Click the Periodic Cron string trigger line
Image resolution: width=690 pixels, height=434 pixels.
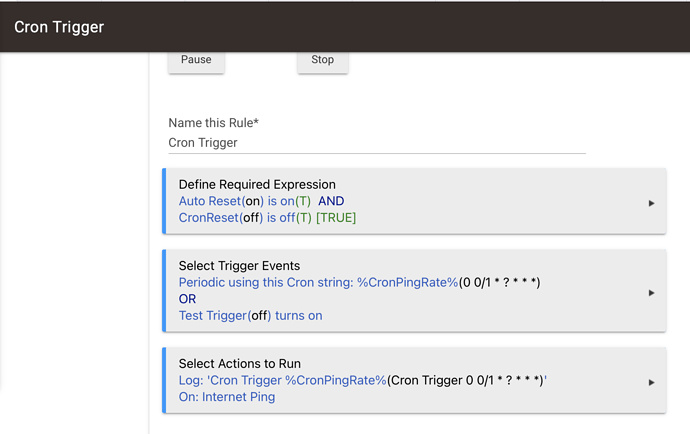coord(359,283)
